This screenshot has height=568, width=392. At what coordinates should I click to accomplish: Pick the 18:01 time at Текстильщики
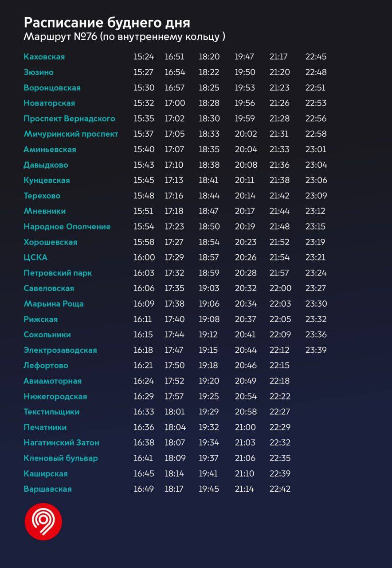(x=175, y=412)
